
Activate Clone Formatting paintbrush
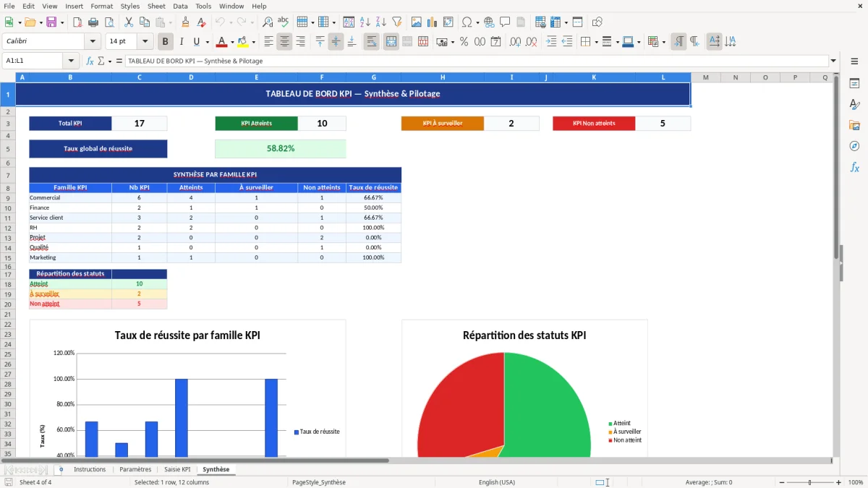click(186, 22)
